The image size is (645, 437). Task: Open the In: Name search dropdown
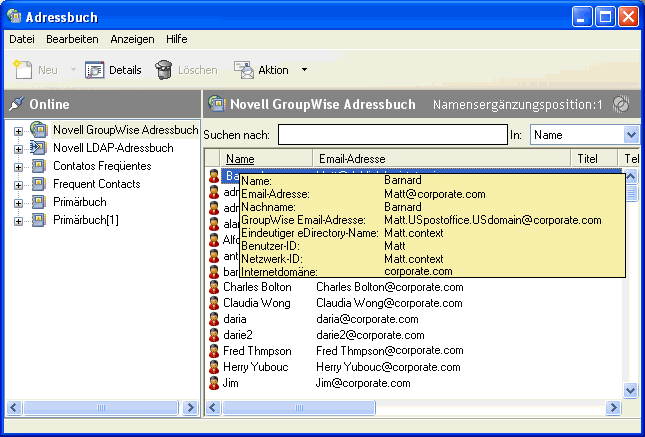[631, 135]
